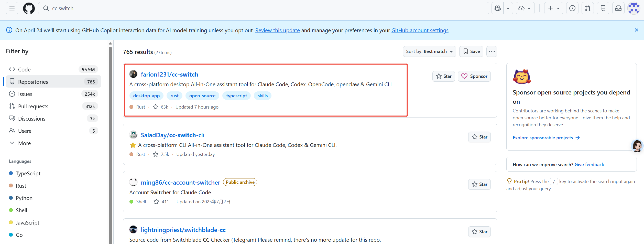Open farion1231/cc-switch repository
Screen dimensions: 644x244
point(169,74)
